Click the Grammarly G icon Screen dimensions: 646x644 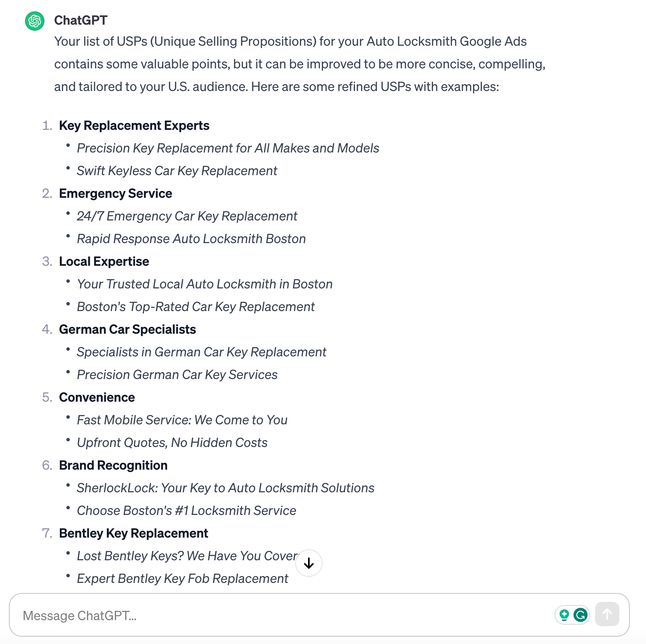[581, 615]
